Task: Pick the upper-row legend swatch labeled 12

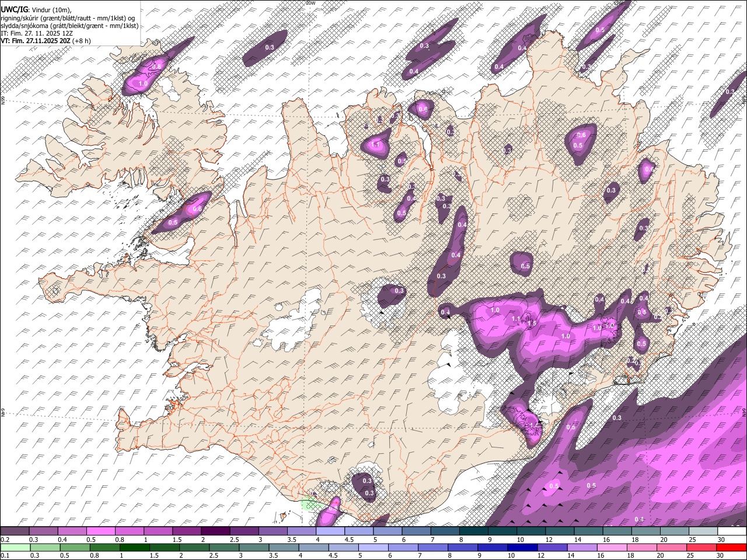Action: pyautogui.click(x=560, y=531)
